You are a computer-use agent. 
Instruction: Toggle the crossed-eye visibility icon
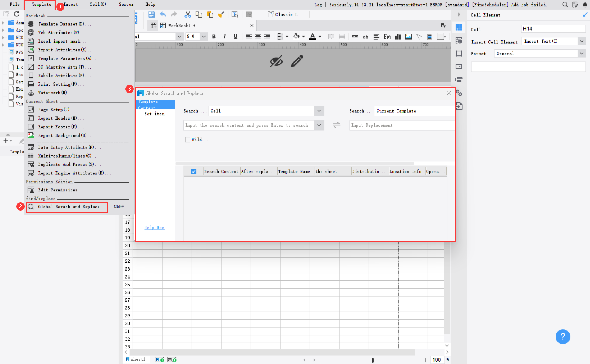coord(276,61)
